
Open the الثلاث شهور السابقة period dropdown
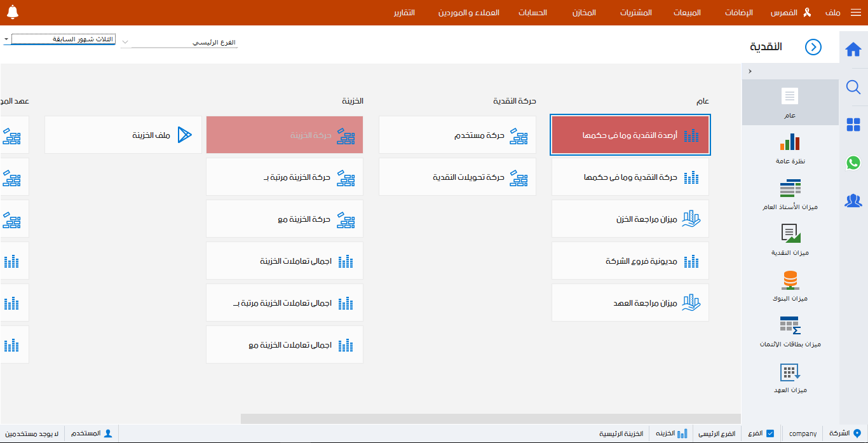point(59,38)
